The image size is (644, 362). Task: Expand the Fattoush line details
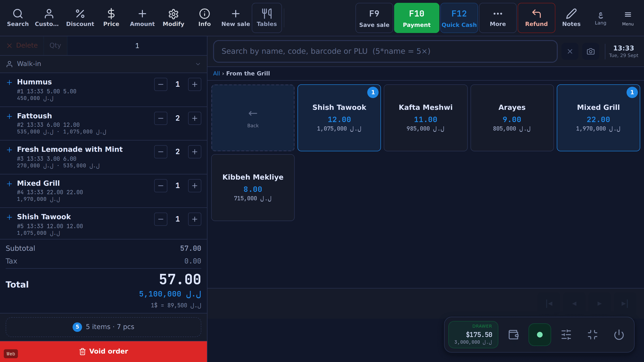(x=9, y=116)
